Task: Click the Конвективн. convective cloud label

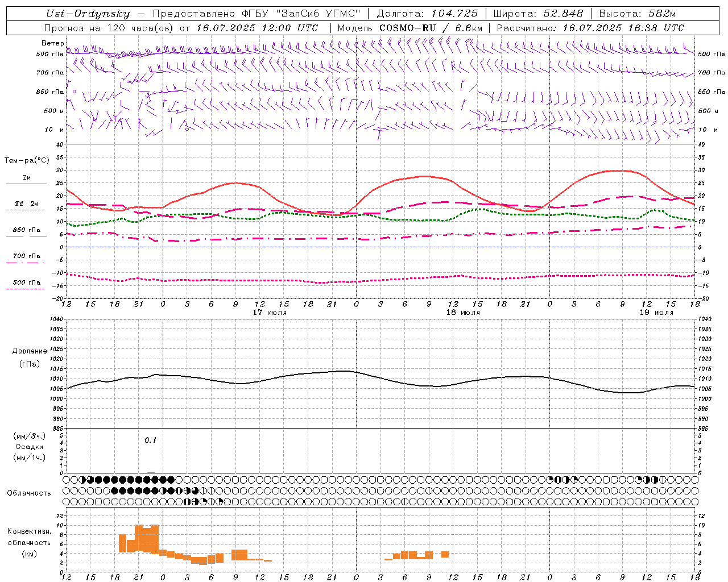Action: pos(30,531)
